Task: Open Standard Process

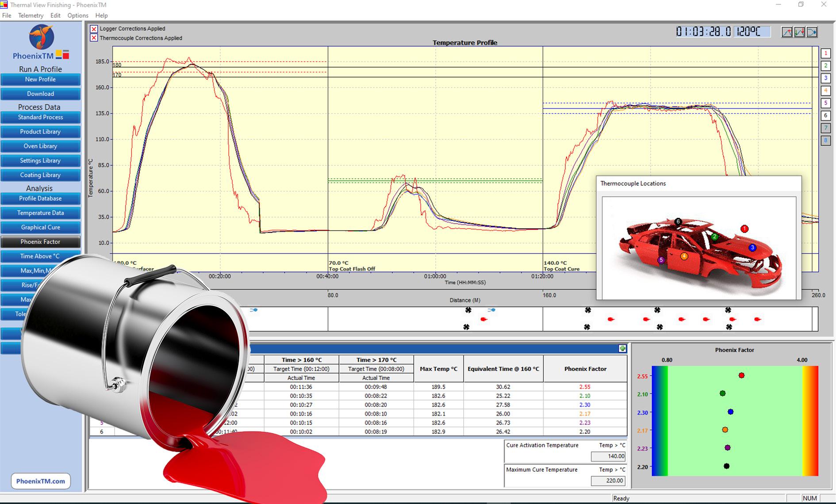Action: pos(40,117)
